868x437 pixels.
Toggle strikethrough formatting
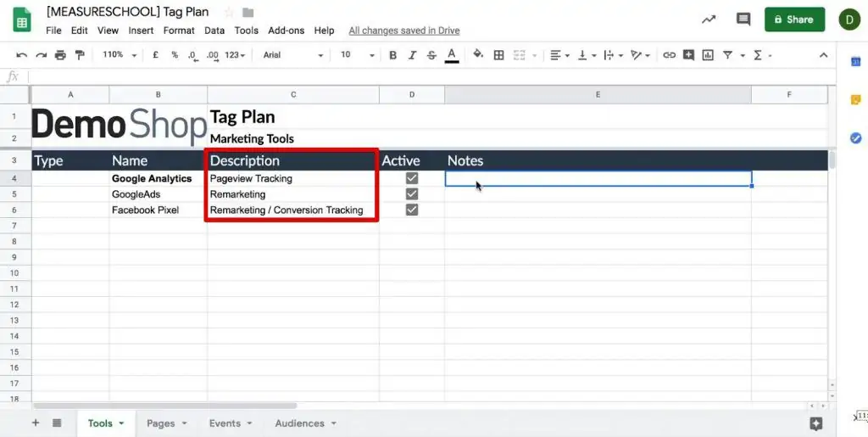coord(431,55)
